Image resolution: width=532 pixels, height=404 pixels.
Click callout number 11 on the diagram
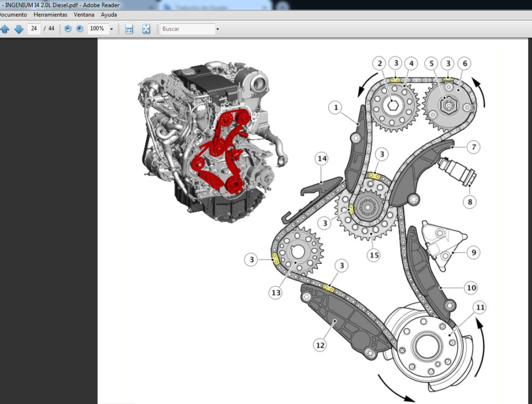coord(480,307)
